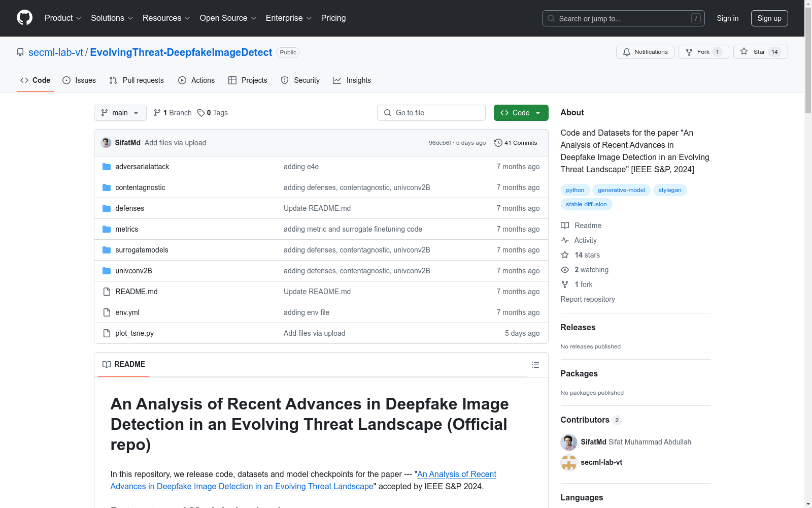Click the Sign up button
Image resolution: width=812 pixels, height=508 pixels.
click(x=769, y=18)
